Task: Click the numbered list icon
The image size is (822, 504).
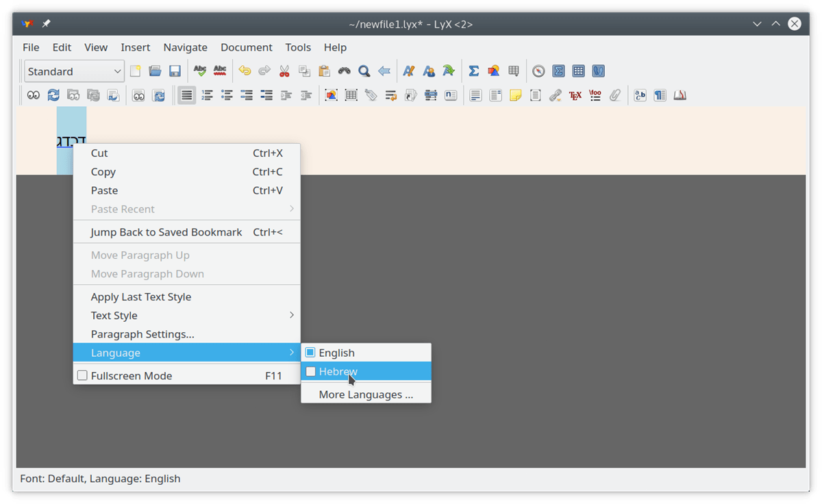Action: 207,95
